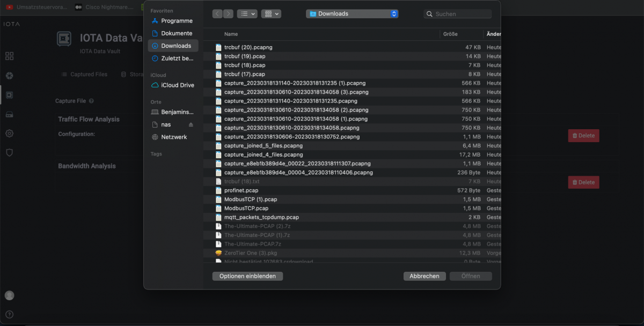Select the mqtt_packets_tcpdump.pcap file
644x326 pixels.
261,217
